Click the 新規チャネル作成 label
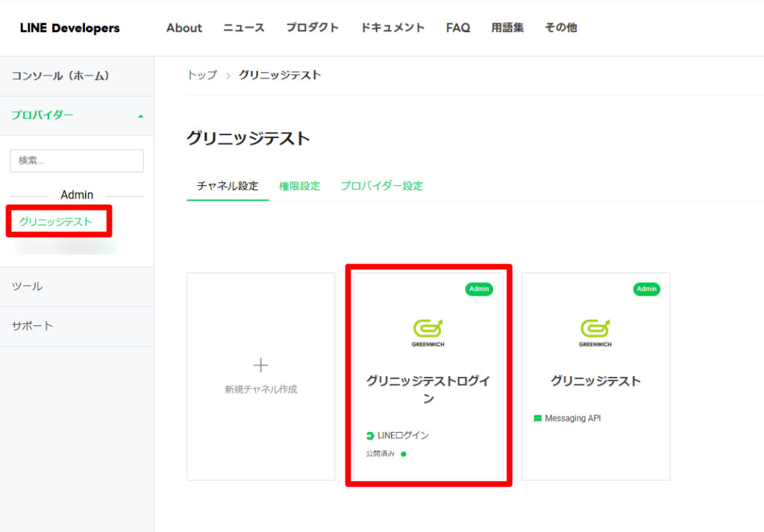The height and width of the screenshot is (532, 764). point(260,389)
